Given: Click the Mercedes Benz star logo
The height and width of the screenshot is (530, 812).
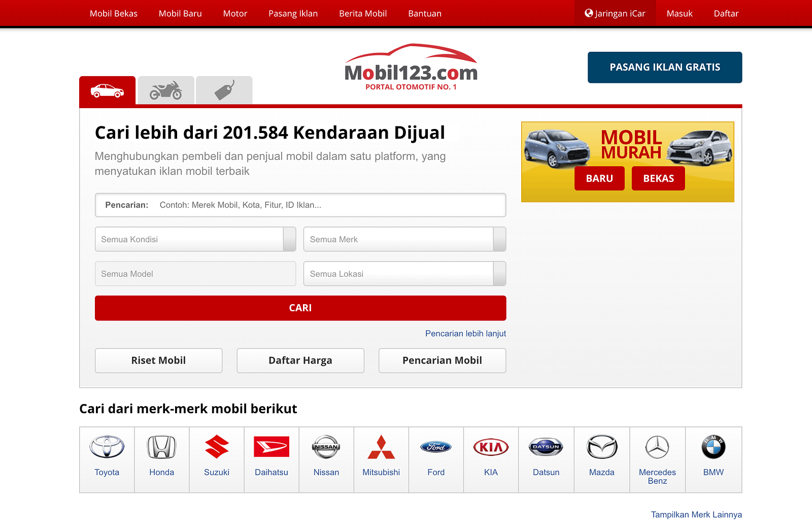Looking at the screenshot, I should coord(657,447).
